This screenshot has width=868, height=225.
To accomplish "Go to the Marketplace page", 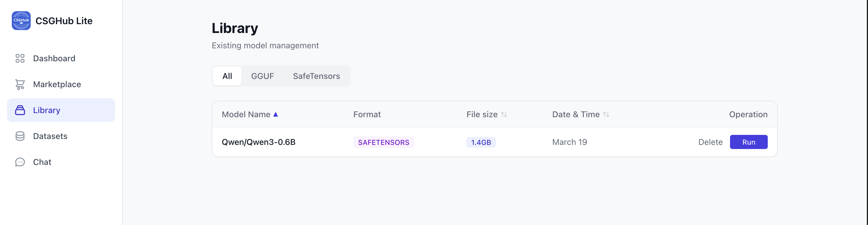I will pos(57,84).
